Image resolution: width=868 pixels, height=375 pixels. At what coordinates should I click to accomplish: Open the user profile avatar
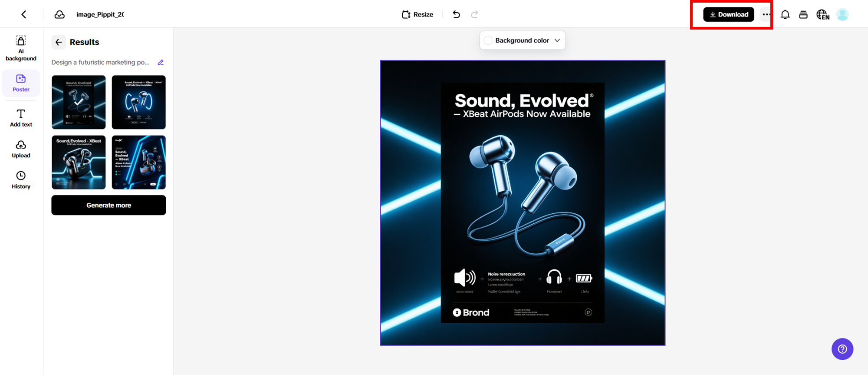(x=842, y=14)
